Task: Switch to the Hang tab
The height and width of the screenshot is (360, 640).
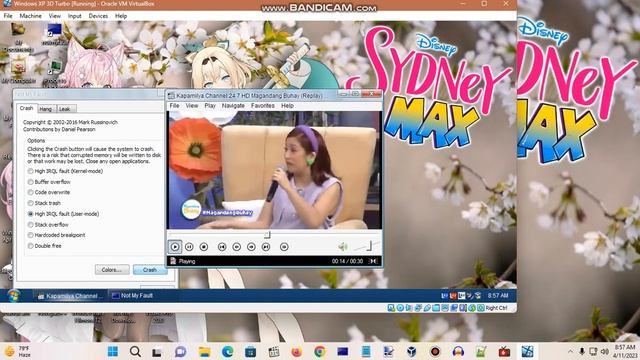Action: tap(45, 109)
